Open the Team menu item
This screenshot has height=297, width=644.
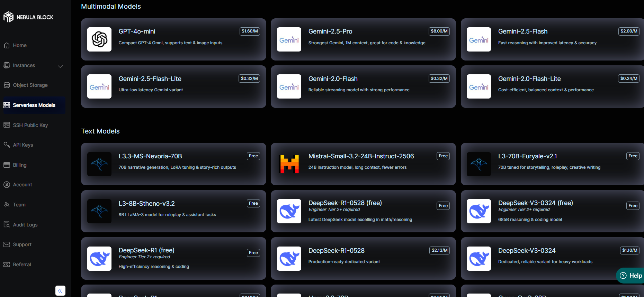pyautogui.click(x=19, y=205)
